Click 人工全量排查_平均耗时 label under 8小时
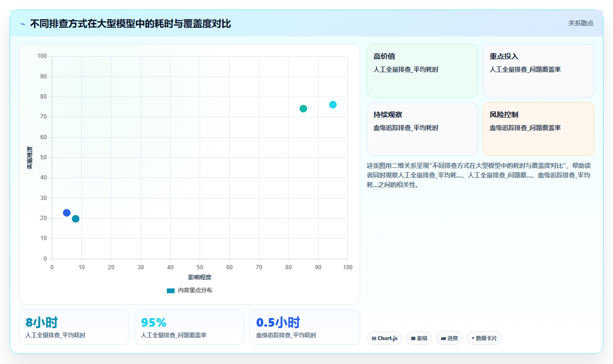613x364 pixels. coord(56,335)
